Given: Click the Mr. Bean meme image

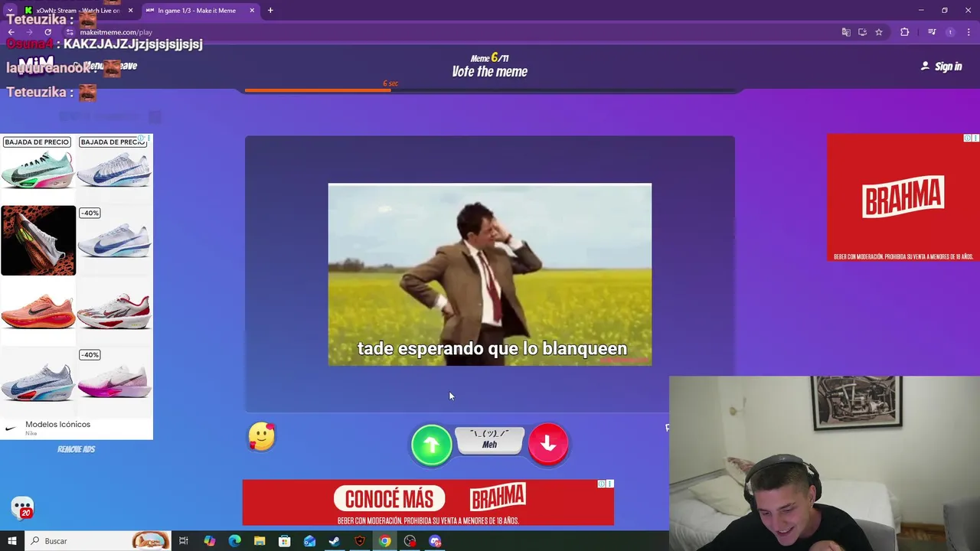Looking at the screenshot, I should (490, 274).
